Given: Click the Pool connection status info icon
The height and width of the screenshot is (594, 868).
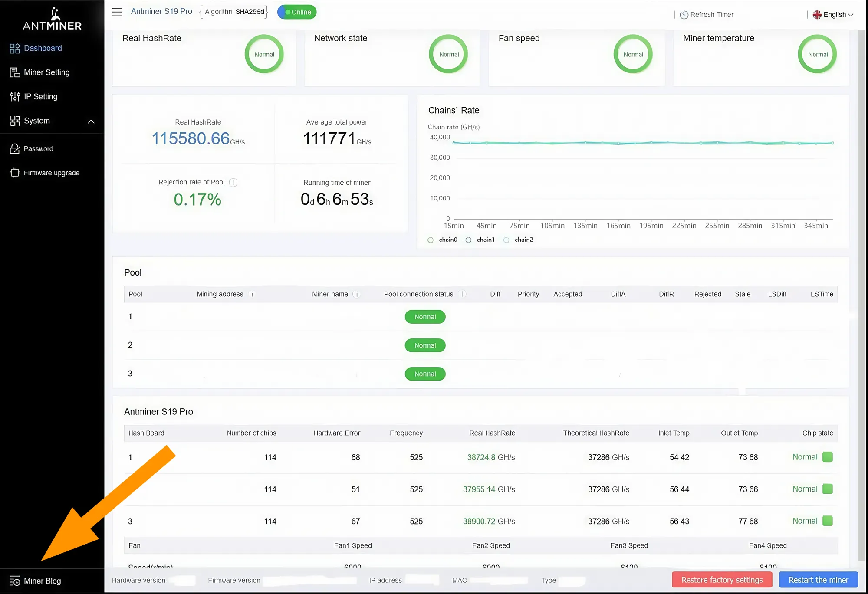Looking at the screenshot, I should [463, 294].
